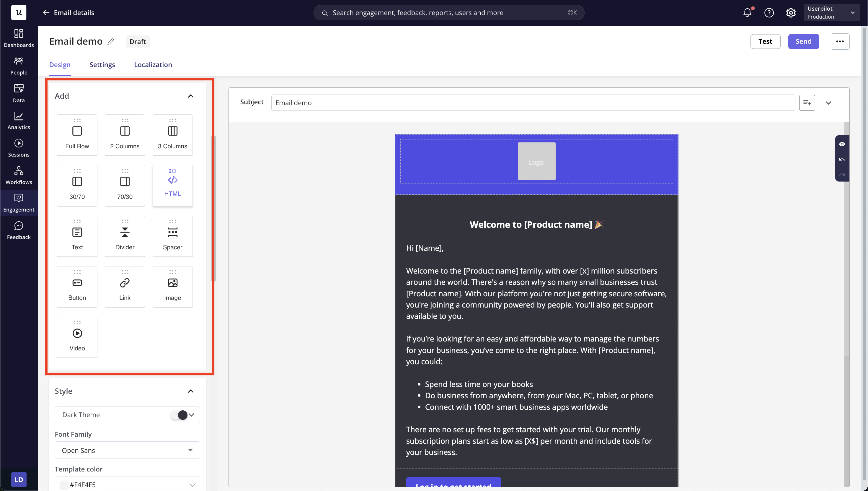Image resolution: width=868 pixels, height=491 pixels.
Task: Add a Divider block
Action: (125, 236)
